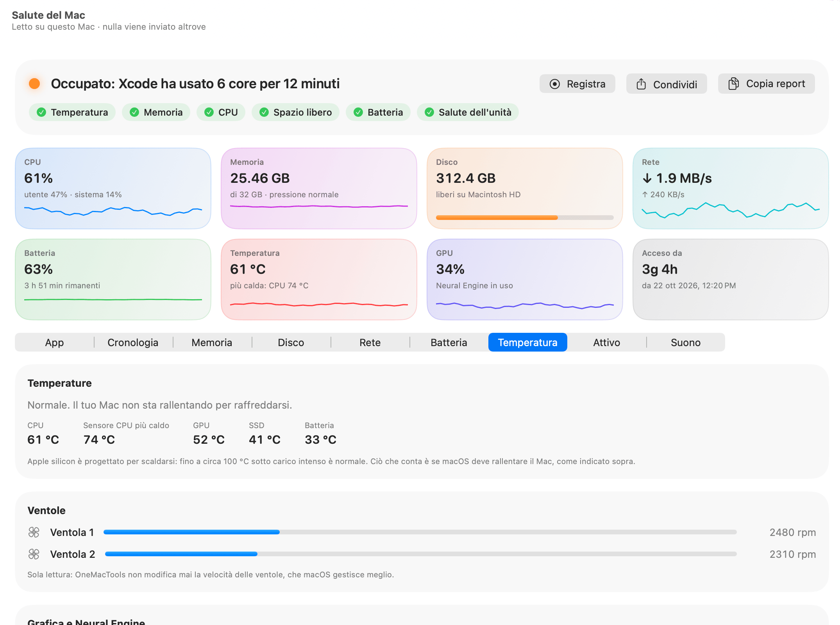Switch to the Cronologia tab
Viewport: 840px width, 625px height.
tap(133, 343)
